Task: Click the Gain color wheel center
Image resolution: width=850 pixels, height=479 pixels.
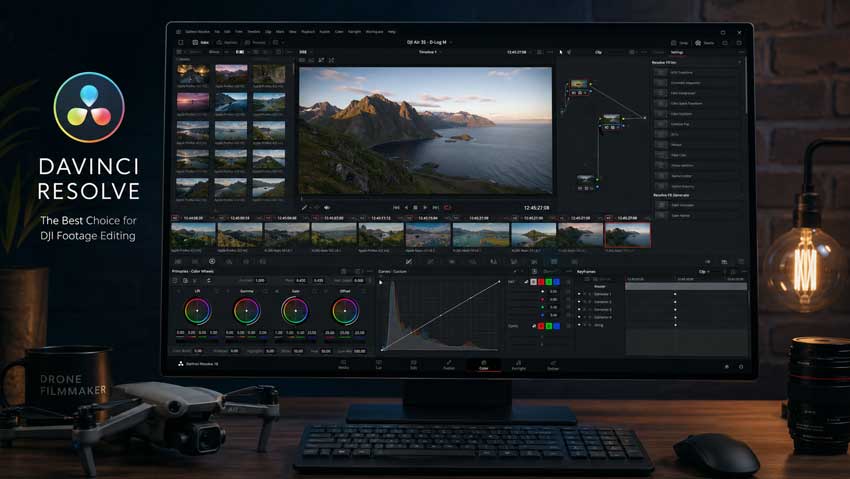Action: coord(295,311)
